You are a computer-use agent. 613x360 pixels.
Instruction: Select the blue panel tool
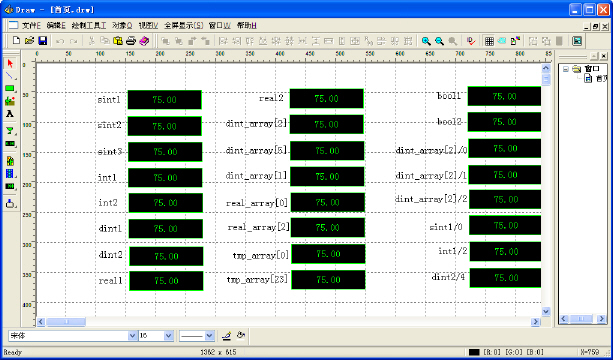[x=10, y=173]
